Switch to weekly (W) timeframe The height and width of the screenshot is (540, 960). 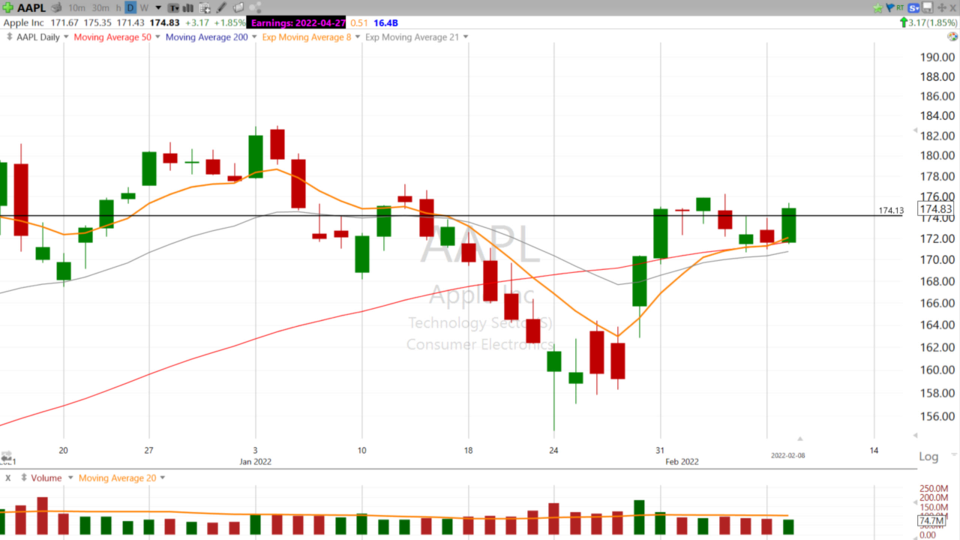click(x=144, y=7)
